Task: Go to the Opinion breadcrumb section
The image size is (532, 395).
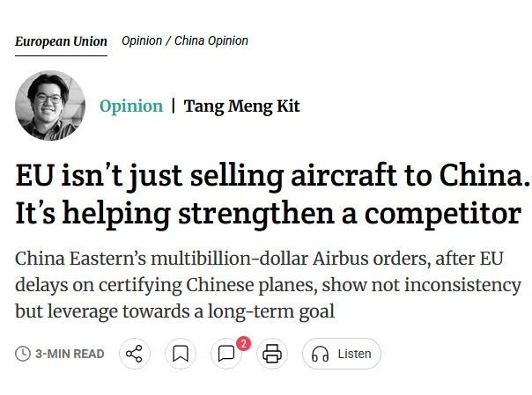Action: pos(142,41)
